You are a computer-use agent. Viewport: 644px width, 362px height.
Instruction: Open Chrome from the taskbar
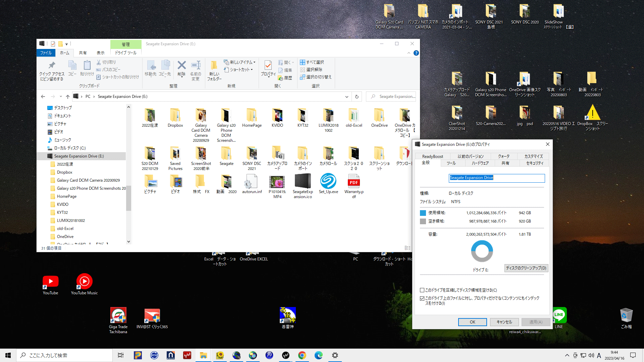302,355
